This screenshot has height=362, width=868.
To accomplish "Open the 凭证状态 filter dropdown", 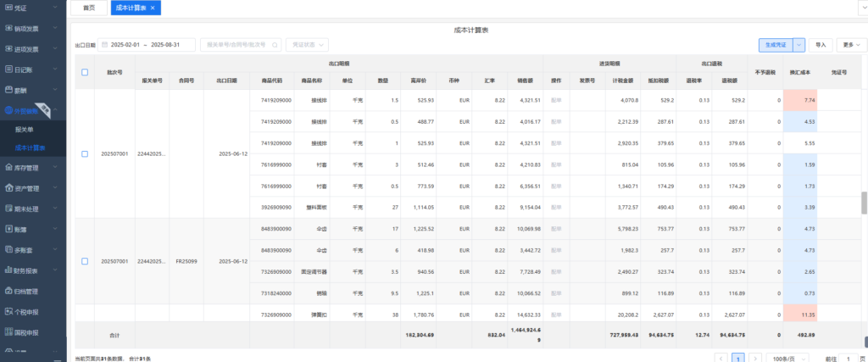I will [x=307, y=44].
